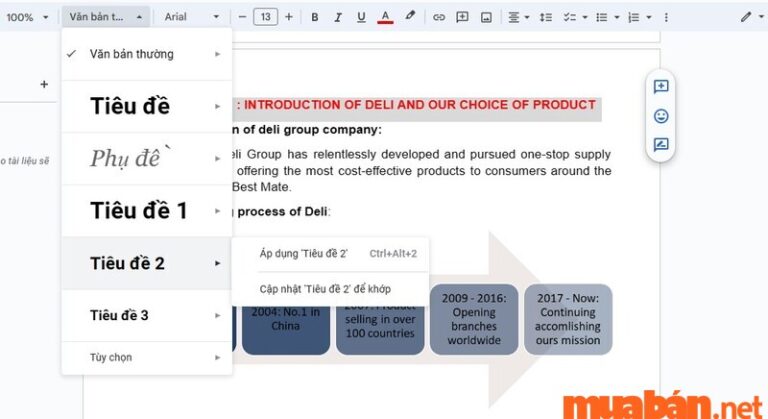Screen dimensions: 768x419
Task: Open text color picker
Action: point(385,17)
